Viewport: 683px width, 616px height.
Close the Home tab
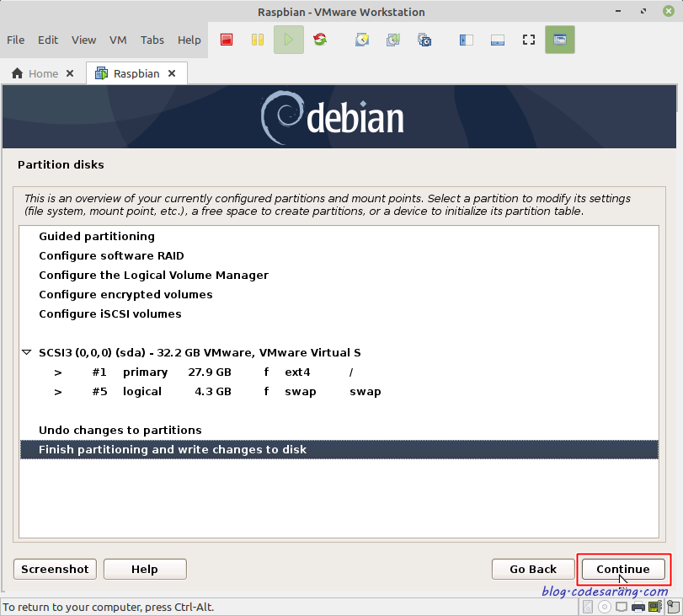70,73
